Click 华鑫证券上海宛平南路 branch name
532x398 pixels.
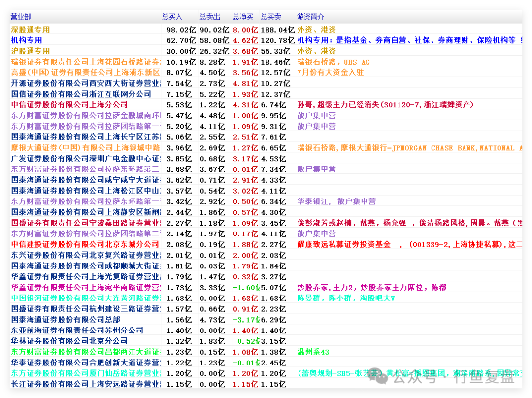pyautogui.click(x=86, y=287)
